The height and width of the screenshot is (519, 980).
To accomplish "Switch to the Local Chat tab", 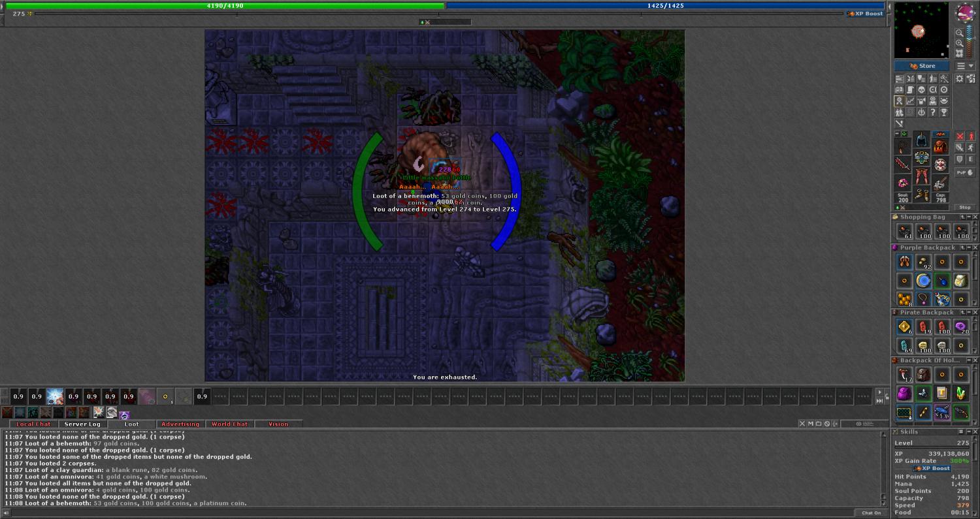I will (33, 424).
